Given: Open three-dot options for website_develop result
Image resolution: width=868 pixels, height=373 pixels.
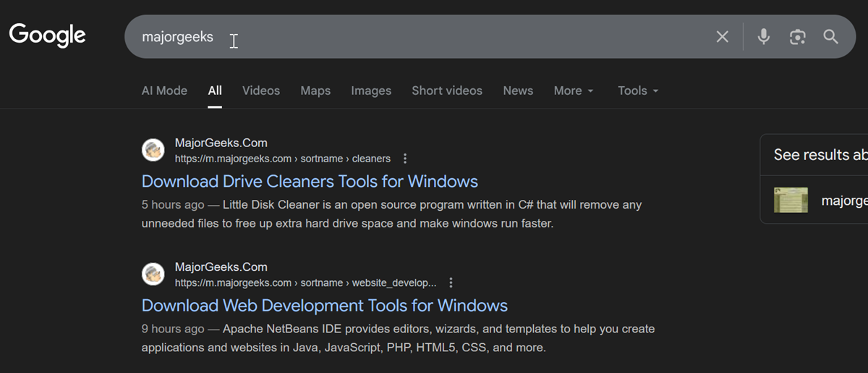Looking at the screenshot, I should coord(451,282).
